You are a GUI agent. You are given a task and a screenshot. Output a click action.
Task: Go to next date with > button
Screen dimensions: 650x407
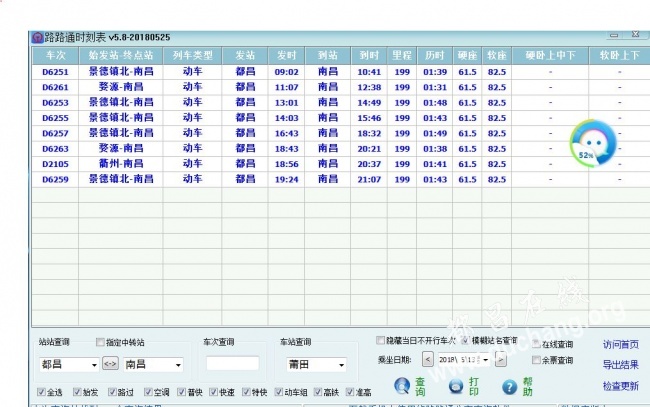[501, 359]
